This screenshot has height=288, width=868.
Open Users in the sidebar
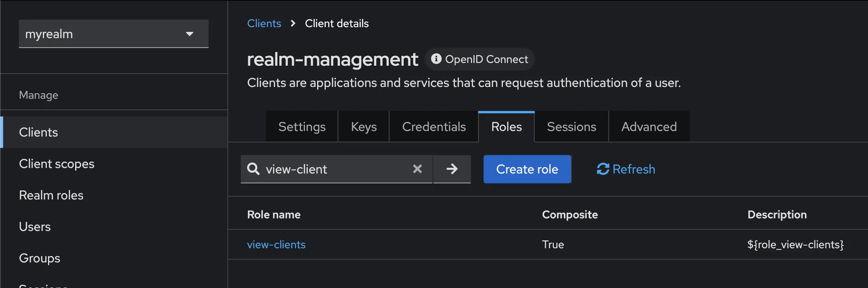click(114, 227)
